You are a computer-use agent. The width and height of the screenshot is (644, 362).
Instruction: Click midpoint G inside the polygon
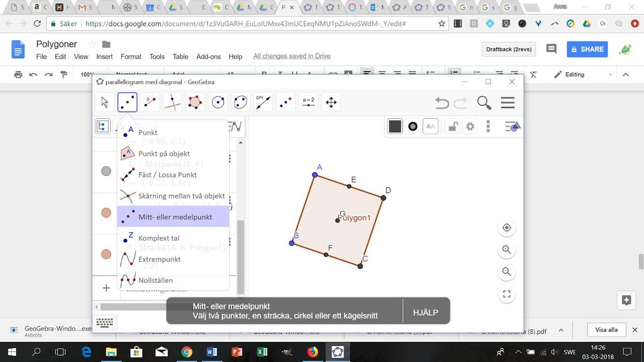[x=338, y=221]
